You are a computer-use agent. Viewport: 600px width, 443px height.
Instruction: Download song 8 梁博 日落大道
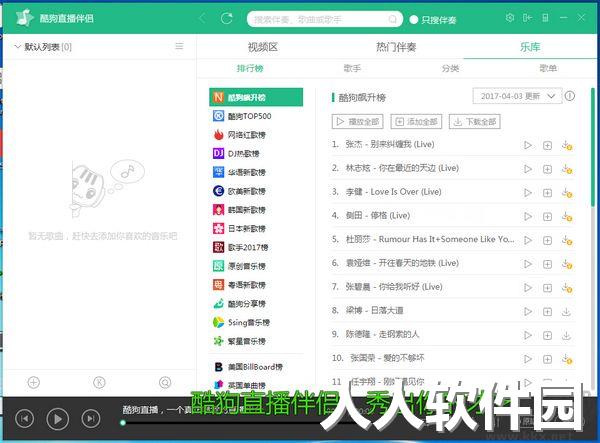(566, 312)
